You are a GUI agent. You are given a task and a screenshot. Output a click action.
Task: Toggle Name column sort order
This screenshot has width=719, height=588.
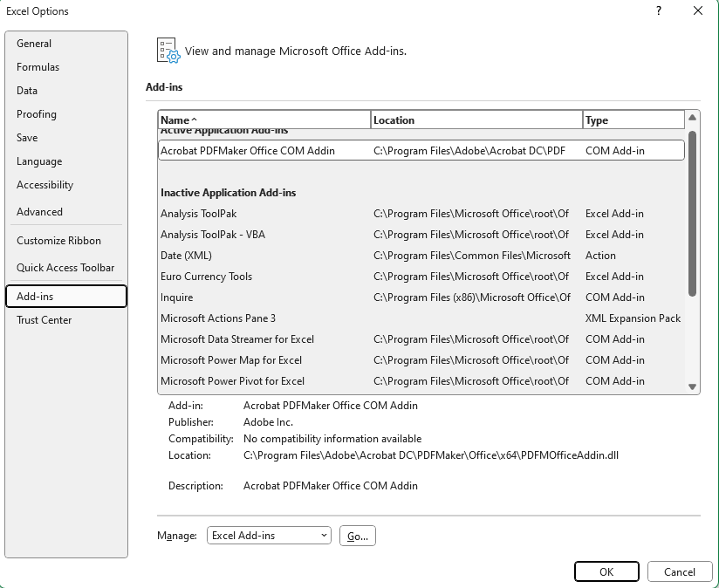(262, 120)
